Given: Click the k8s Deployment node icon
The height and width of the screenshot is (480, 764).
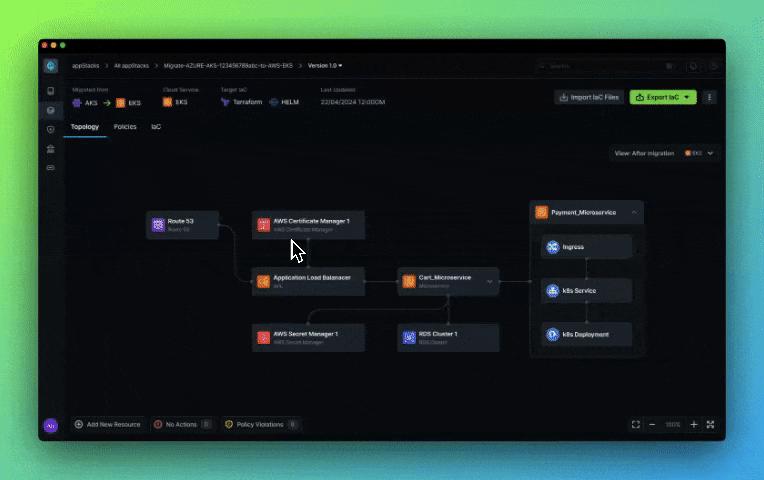Looking at the screenshot, I should (x=552, y=334).
